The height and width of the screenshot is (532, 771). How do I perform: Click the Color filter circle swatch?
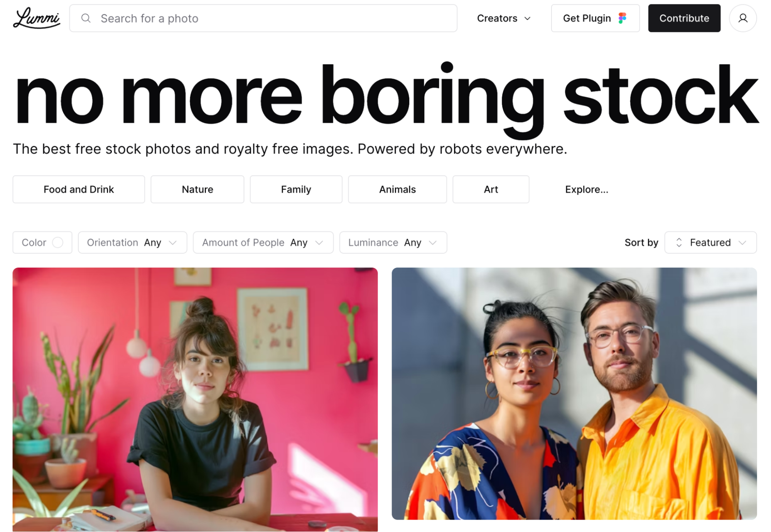58,242
